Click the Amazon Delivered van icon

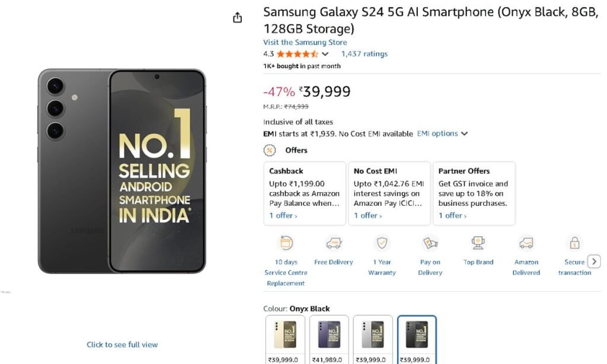526,243
